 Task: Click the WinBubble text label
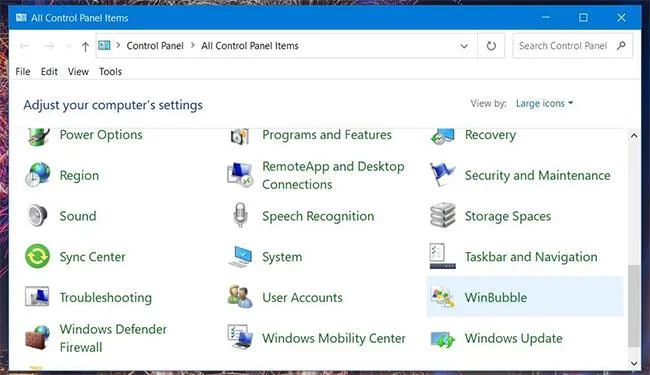point(496,297)
